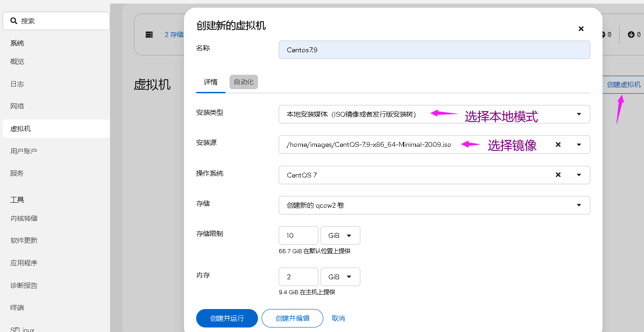Open the installation source dropdown arrow
The width and height of the screenshot is (644, 332).
[579, 145]
